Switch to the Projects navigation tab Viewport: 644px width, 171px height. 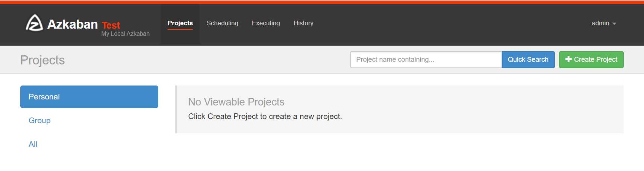(x=180, y=23)
